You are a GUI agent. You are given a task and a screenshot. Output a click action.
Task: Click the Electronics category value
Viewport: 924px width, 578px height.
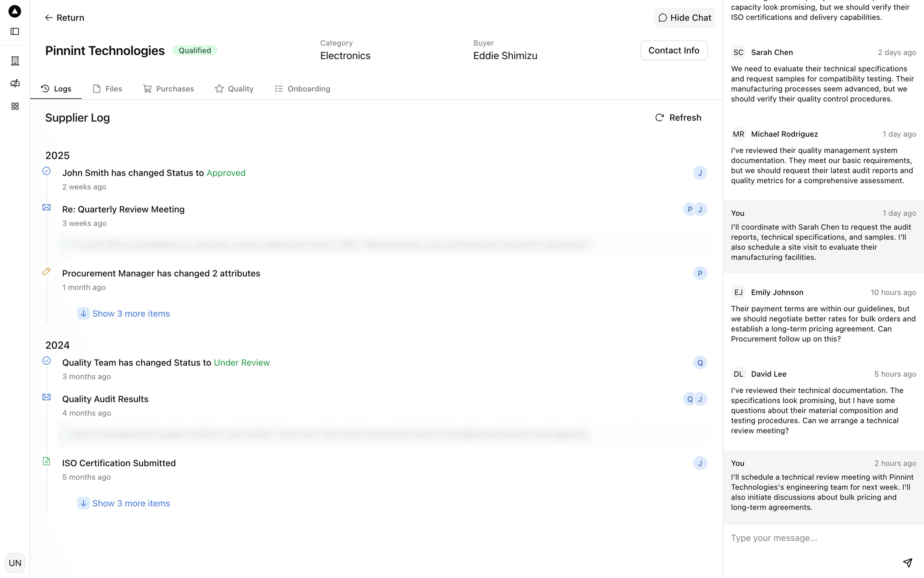345,56
